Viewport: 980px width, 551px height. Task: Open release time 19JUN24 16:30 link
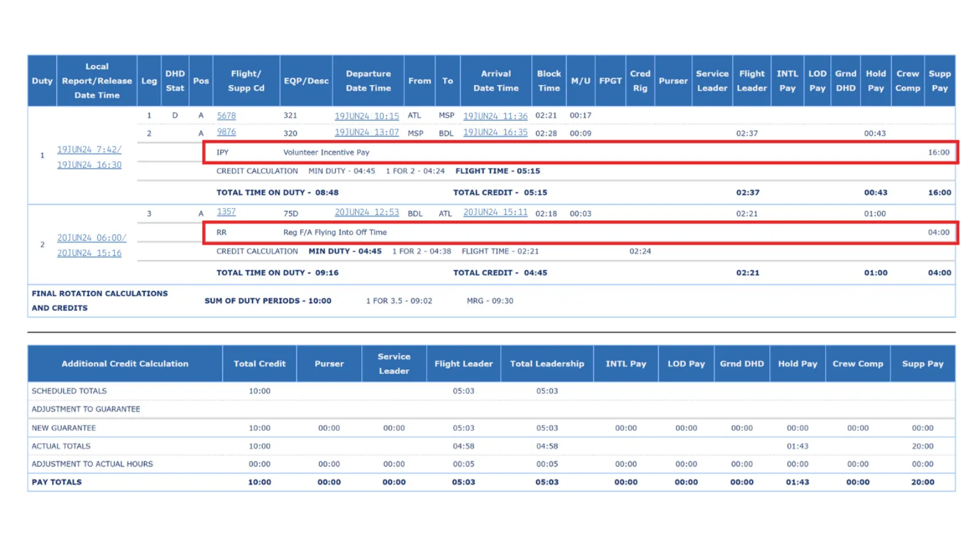89,165
